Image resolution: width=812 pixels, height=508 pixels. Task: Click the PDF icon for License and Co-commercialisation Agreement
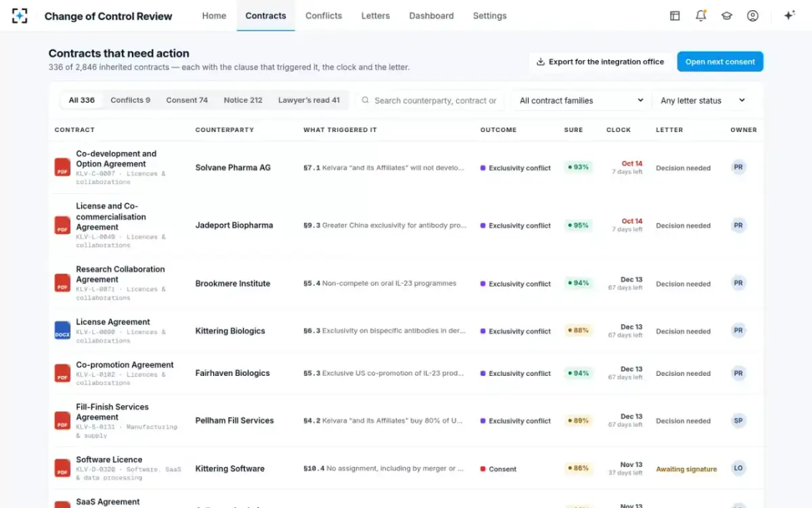tap(62, 226)
